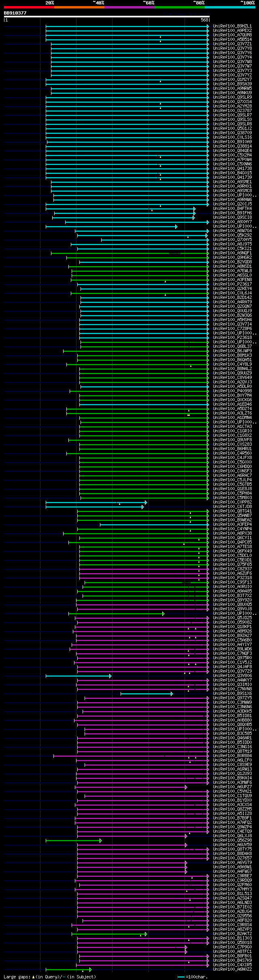Click the short cyan bar for UniRef100_Q3V806
This screenshot has height=980, width=259.
(78, 676)
